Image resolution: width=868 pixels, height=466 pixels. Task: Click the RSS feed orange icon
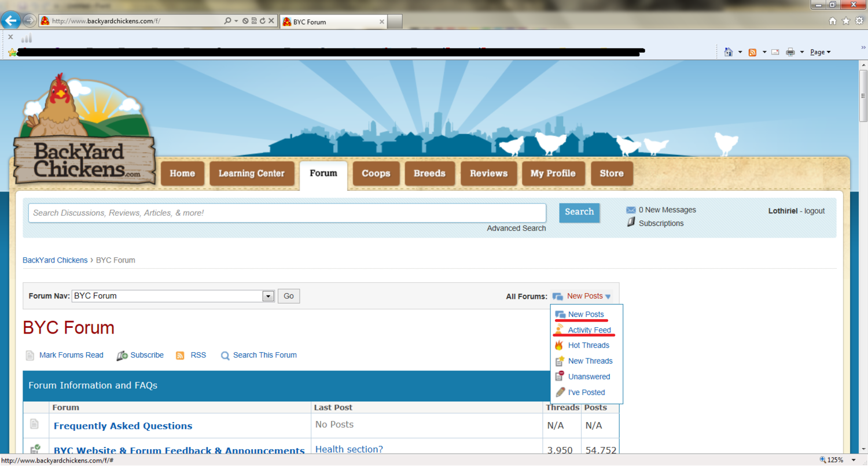tap(181, 356)
